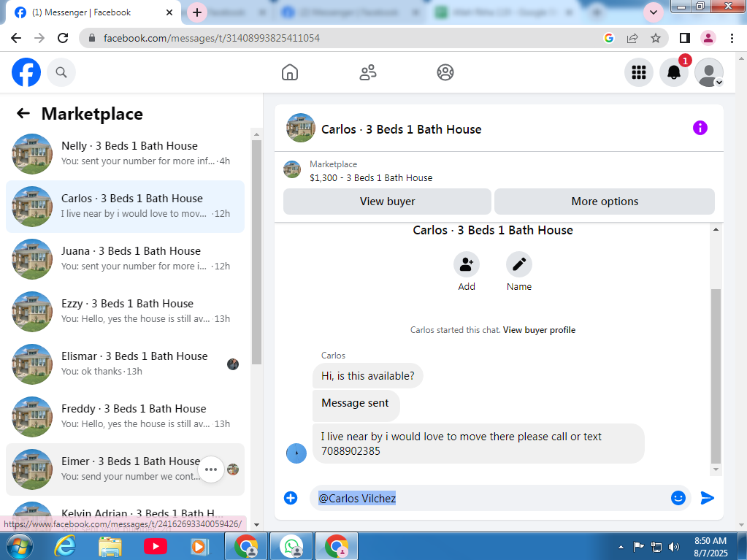The width and height of the screenshot is (747, 560).
Task: Open the View buyer profile link
Action: tap(539, 330)
